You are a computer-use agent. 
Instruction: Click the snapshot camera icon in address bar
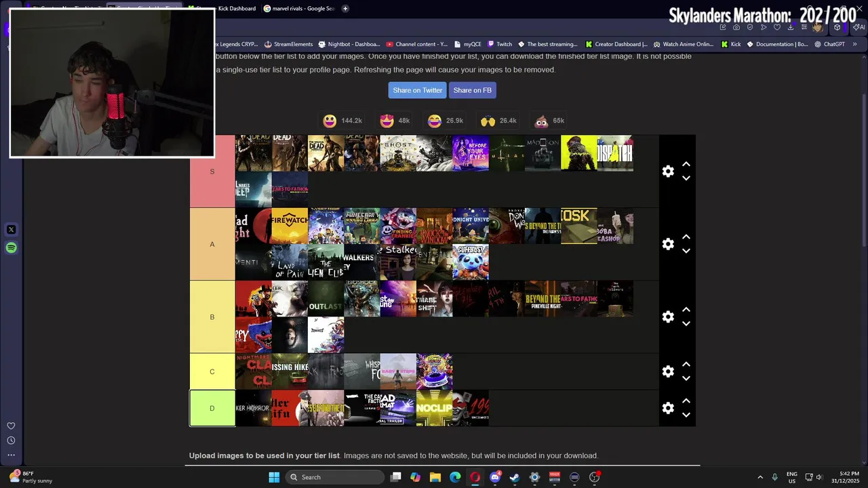[736, 28]
